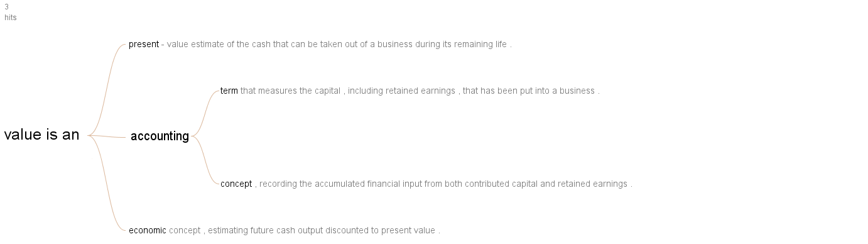Click the connector between accounting and 'concept'
This screenshot has width=868, height=244.
[205, 160]
